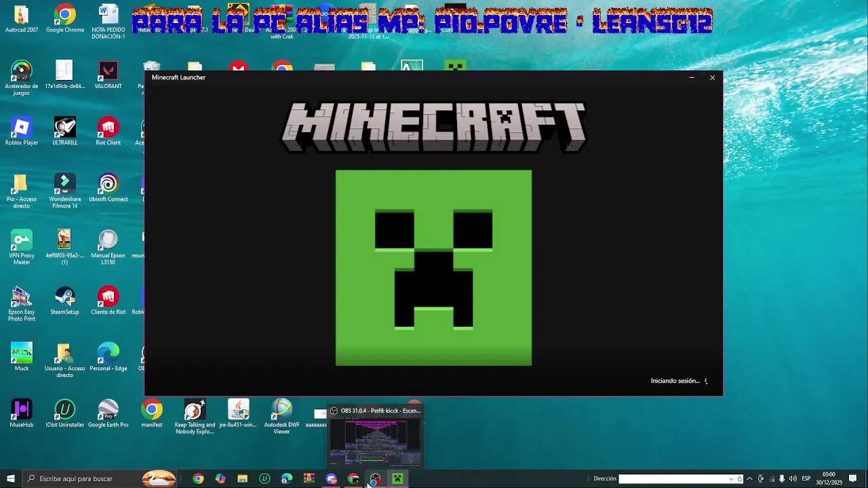Open Autodesk DWF Viewer shortcut
The height and width of the screenshot is (488, 868).
click(x=281, y=416)
